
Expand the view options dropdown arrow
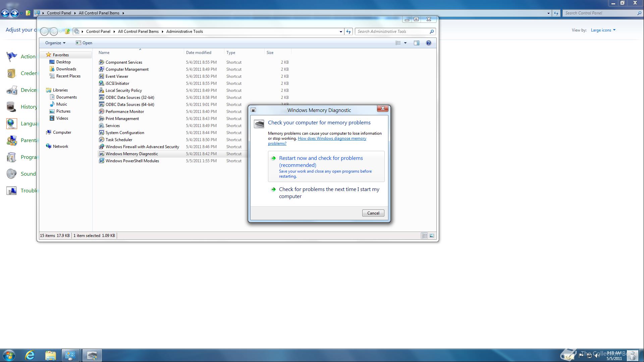(x=405, y=43)
